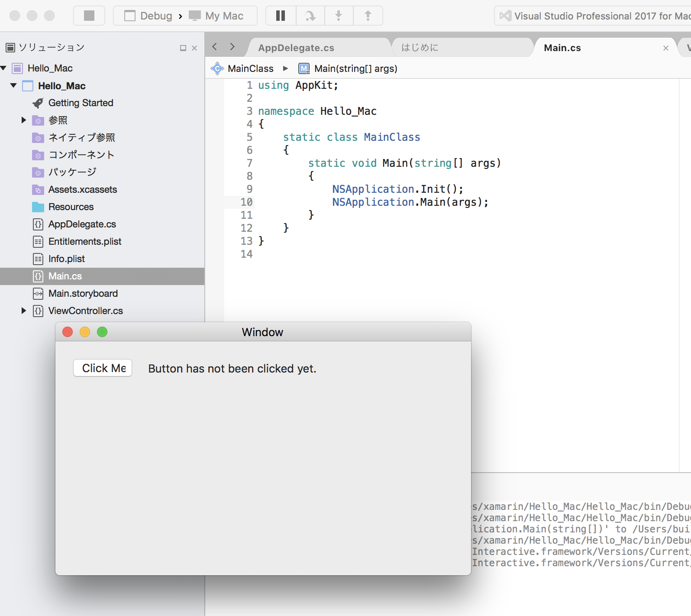This screenshot has height=616, width=691.
Task: Open AppDelegate.cs in the solution tree
Action: [x=74, y=224]
